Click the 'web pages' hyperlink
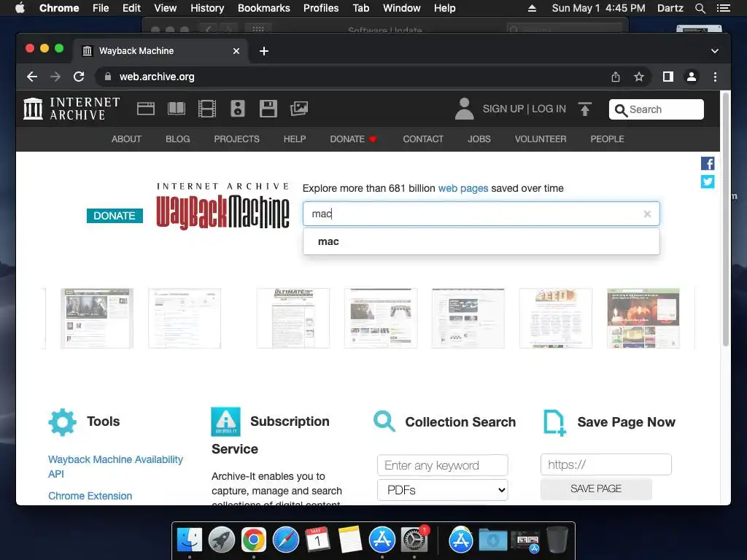Screen dimensions: 747x560 [x=463, y=188]
